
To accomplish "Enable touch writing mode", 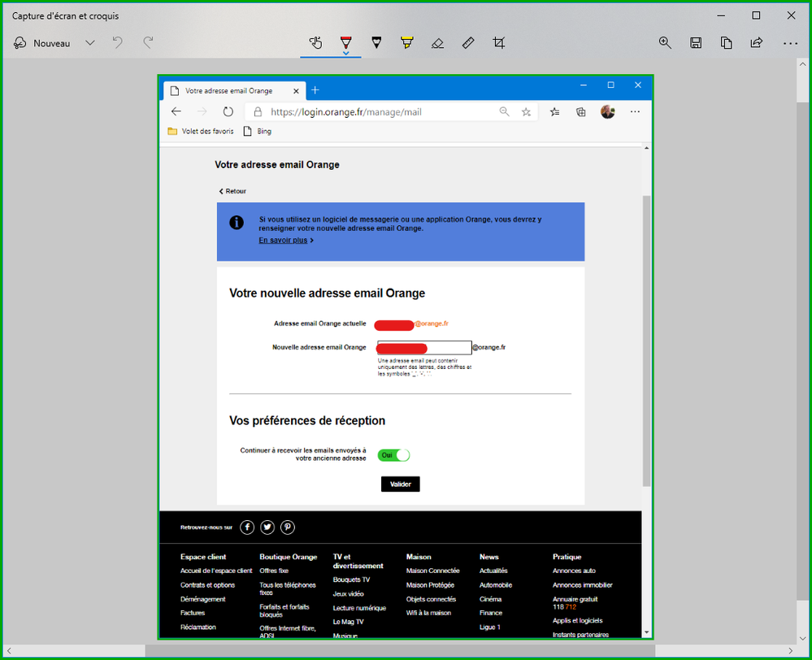I will pos(315,43).
